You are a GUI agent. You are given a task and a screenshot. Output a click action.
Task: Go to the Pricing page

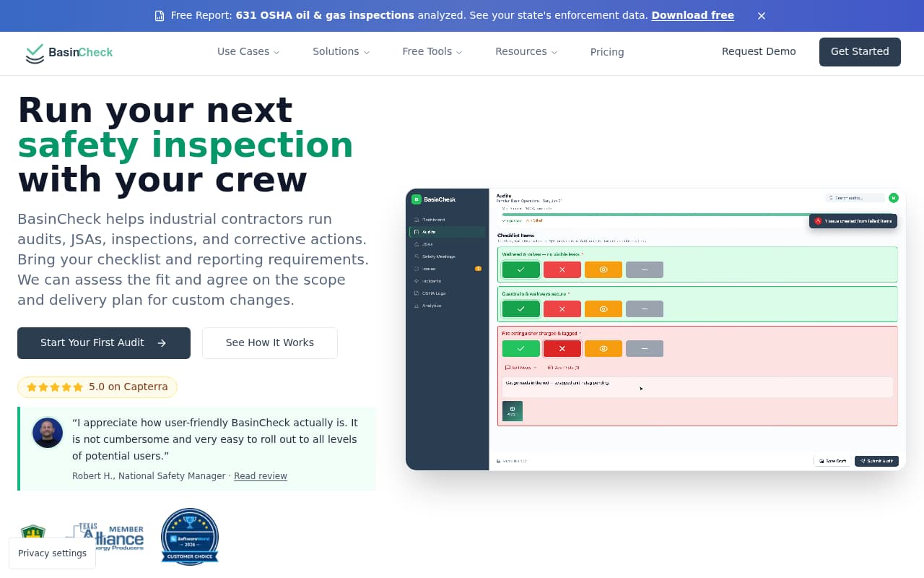click(607, 52)
